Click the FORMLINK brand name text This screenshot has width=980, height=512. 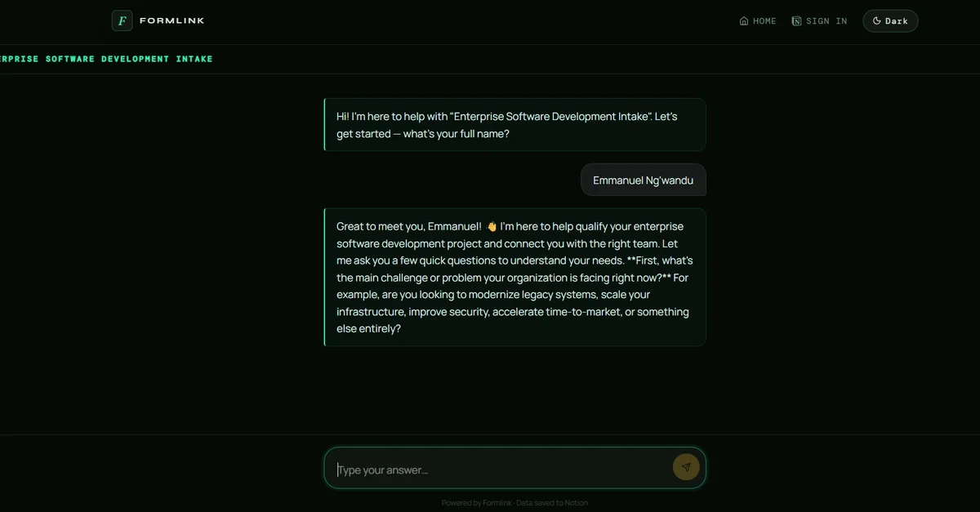171,20
